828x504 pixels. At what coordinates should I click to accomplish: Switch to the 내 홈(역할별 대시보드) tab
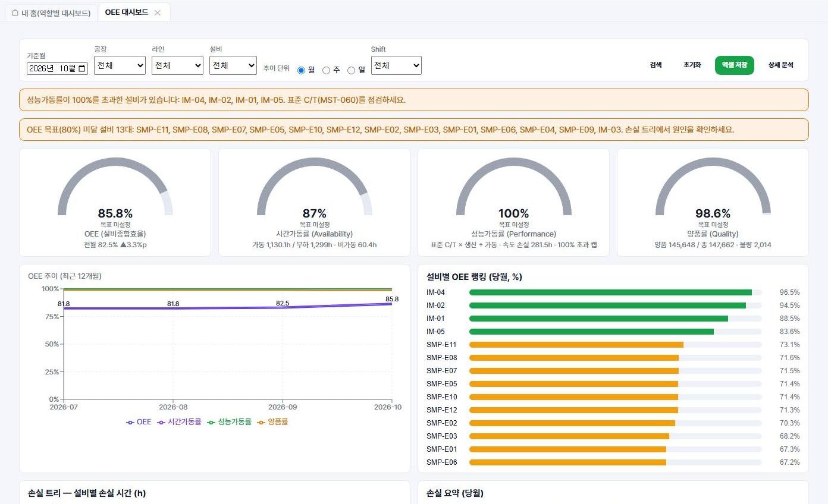[52, 12]
